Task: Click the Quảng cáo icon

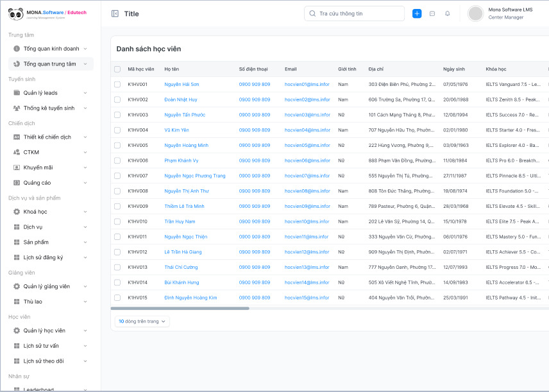Action: 17,182
